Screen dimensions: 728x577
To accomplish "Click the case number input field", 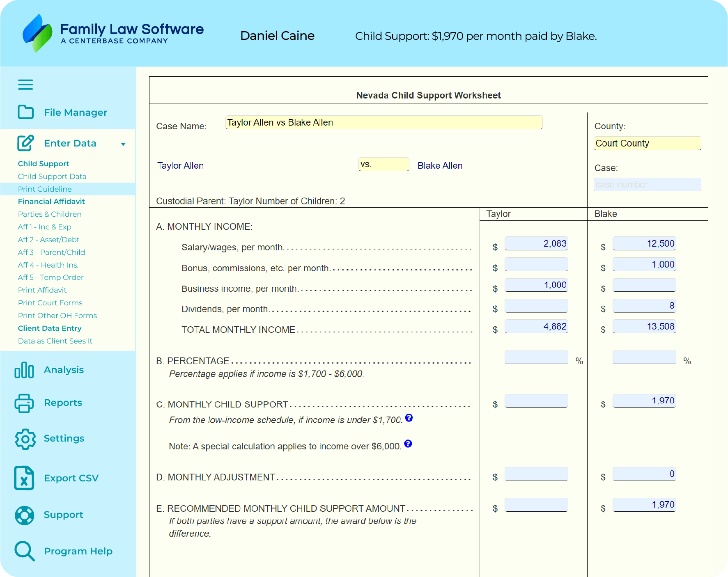I will [647, 185].
